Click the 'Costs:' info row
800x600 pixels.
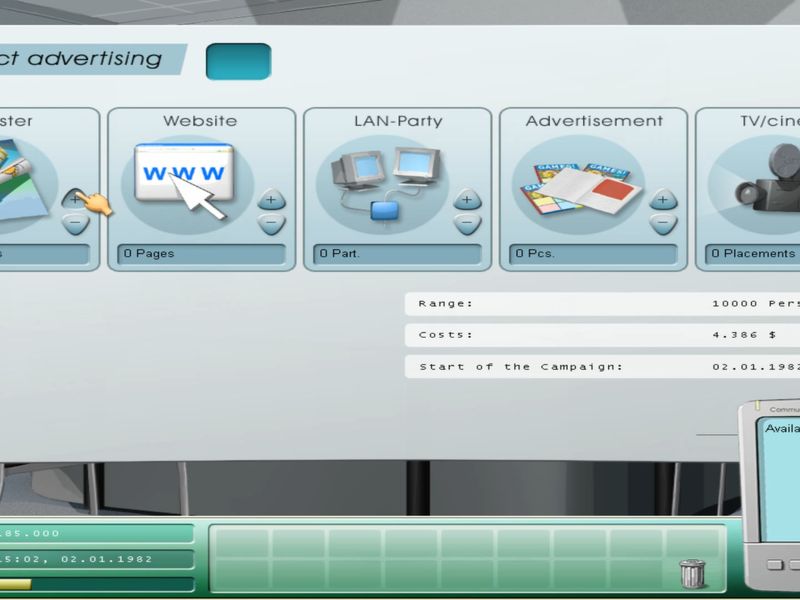click(x=603, y=335)
